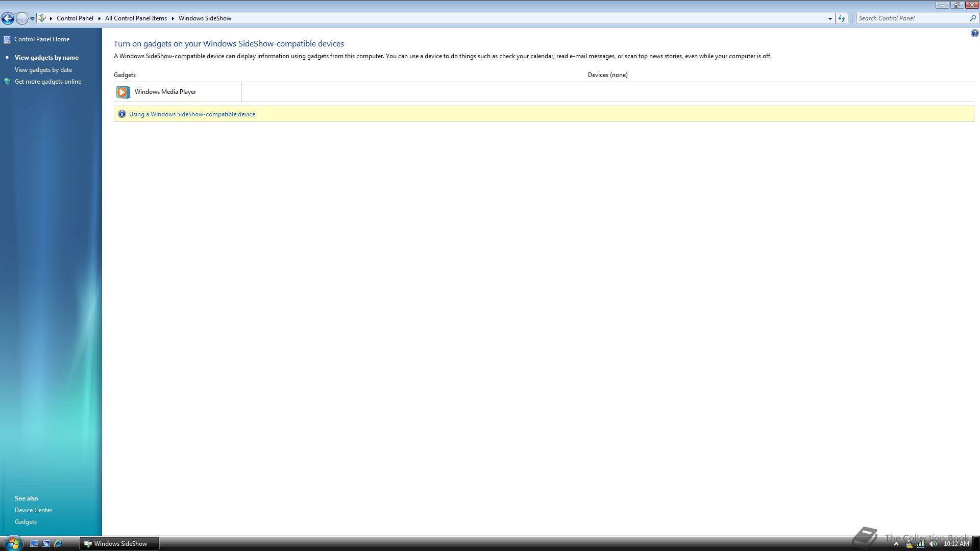The image size is (980, 551).
Task: Click Windows SideShow taskbar button
Action: (x=119, y=543)
